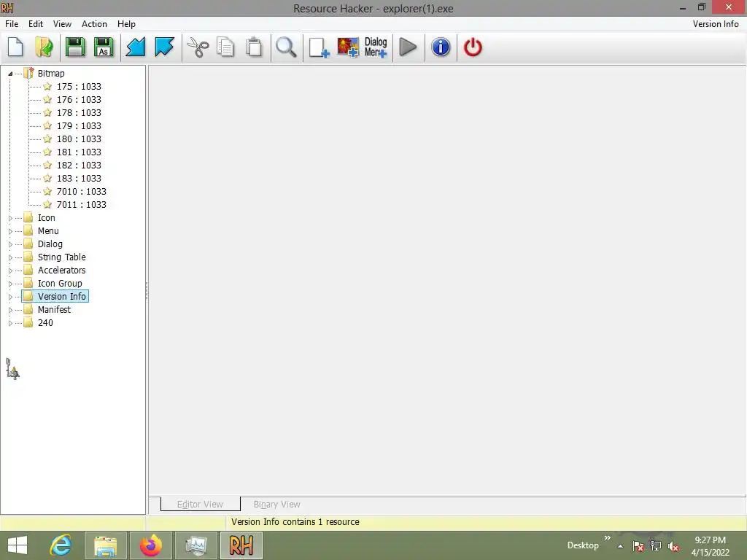Switch to the Editor View tab
The height and width of the screenshot is (560, 747).
200,504
